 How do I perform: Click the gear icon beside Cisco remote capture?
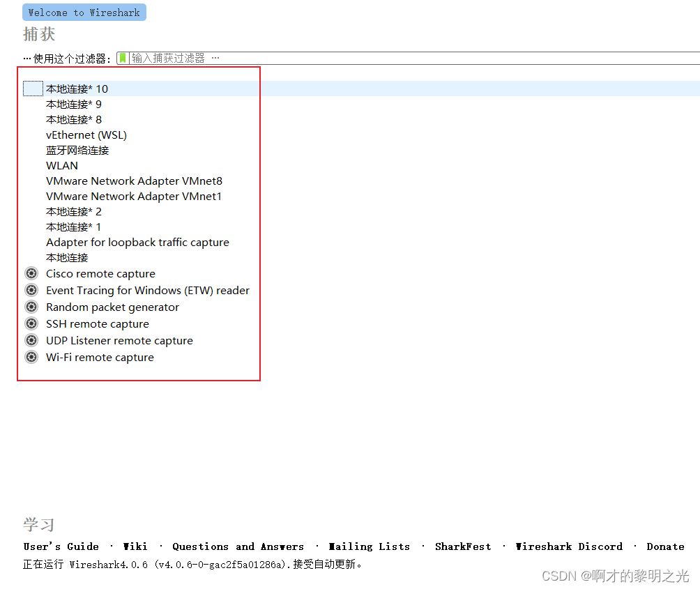(x=31, y=273)
